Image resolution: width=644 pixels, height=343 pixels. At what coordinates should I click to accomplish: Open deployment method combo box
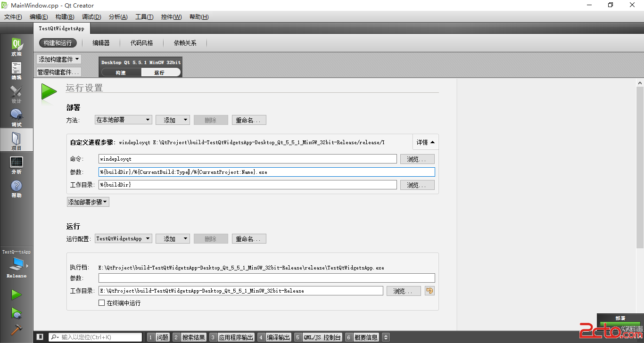124,120
